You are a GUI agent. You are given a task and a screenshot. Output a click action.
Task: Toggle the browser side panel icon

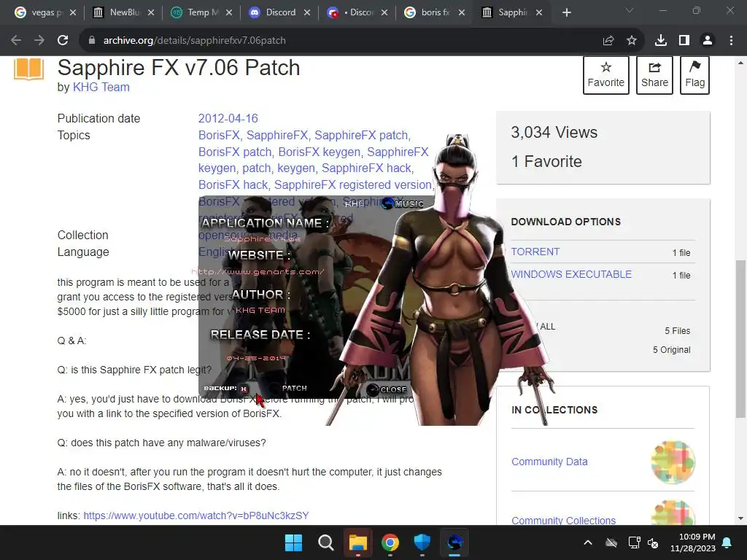[x=684, y=41]
